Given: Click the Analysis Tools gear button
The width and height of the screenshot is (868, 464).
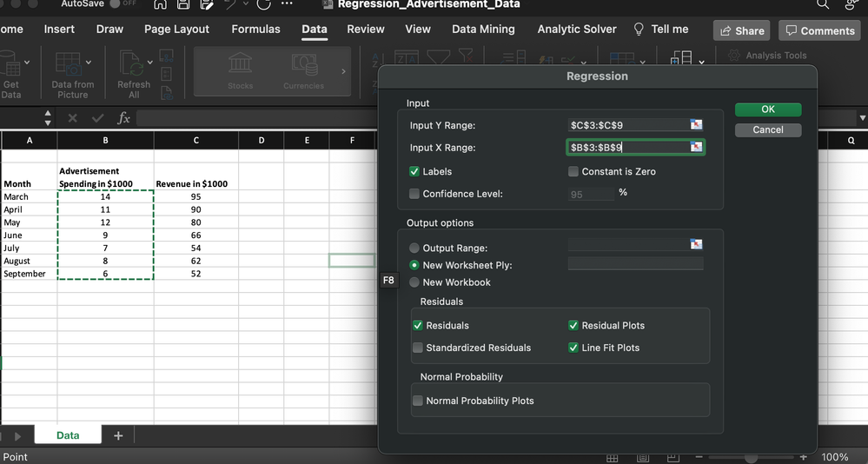Looking at the screenshot, I should coord(768,56).
